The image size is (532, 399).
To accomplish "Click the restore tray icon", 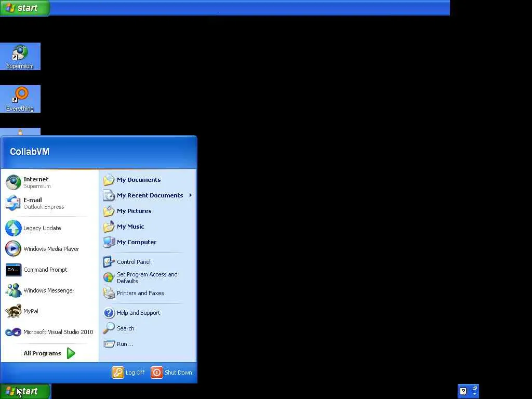I will point(475,389).
